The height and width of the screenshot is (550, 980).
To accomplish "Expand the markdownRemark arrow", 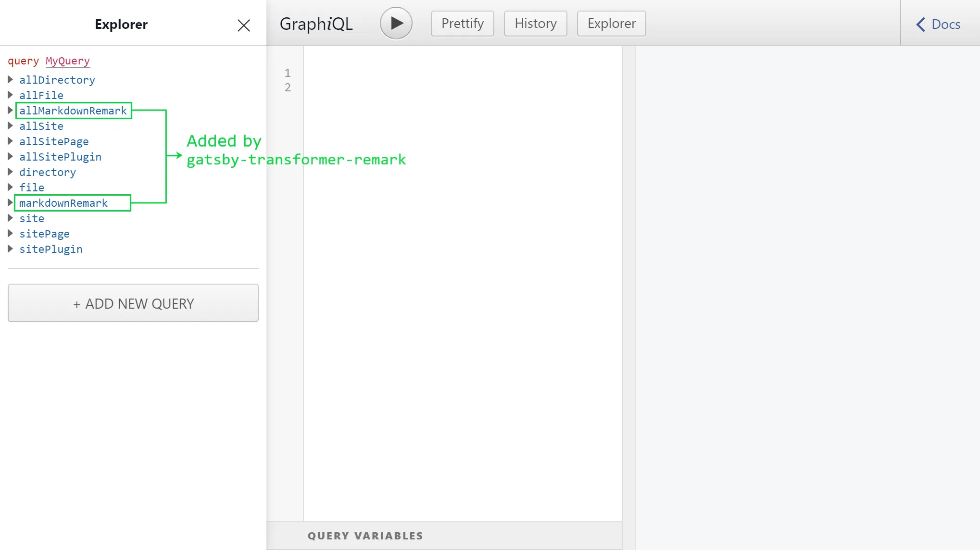I will coord(10,202).
